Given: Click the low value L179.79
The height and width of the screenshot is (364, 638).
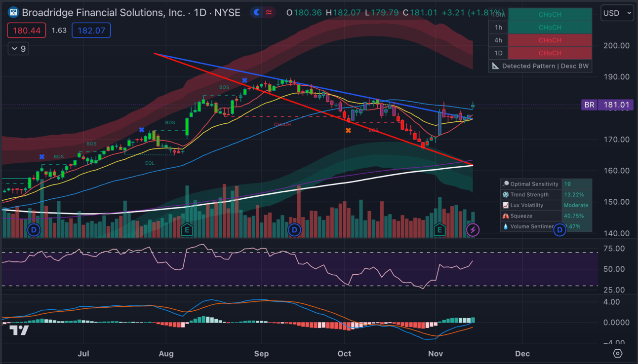Looking at the screenshot, I should (x=382, y=12).
